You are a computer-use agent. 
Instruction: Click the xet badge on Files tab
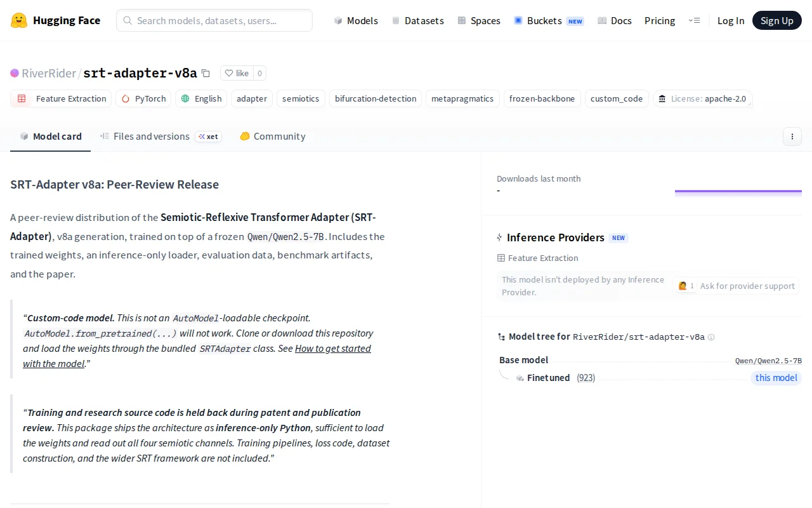click(209, 137)
